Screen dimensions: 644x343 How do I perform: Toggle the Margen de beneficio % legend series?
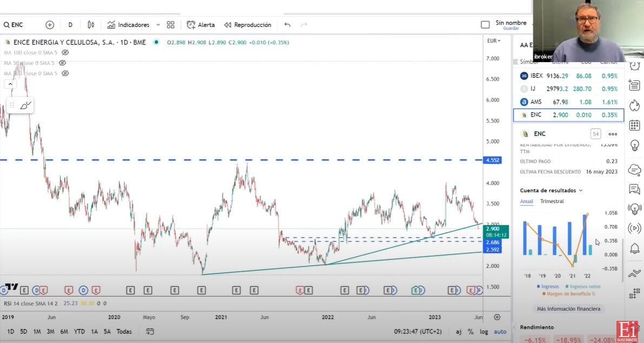(x=568, y=294)
